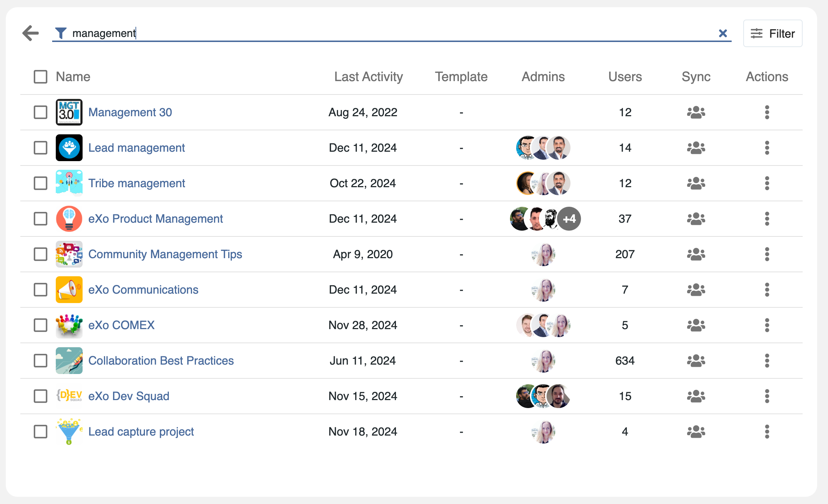Click sync icon on Lead management row

click(x=696, y=148)
